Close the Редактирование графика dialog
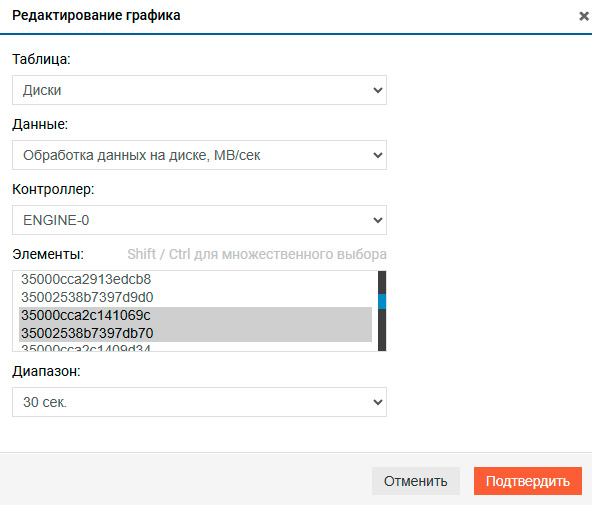 584,16
